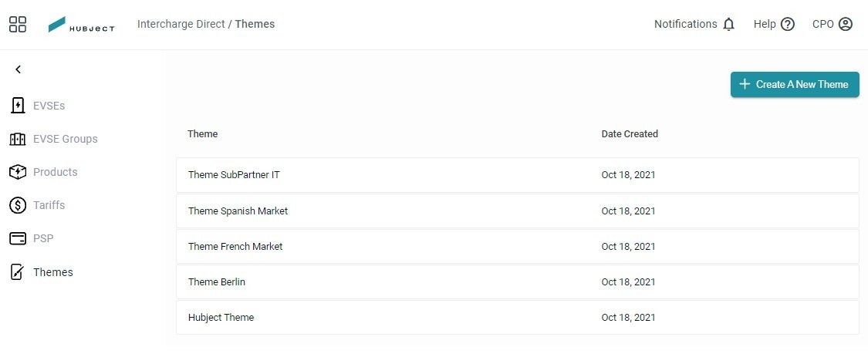Open Notifications bell icon

pos(729,25)
